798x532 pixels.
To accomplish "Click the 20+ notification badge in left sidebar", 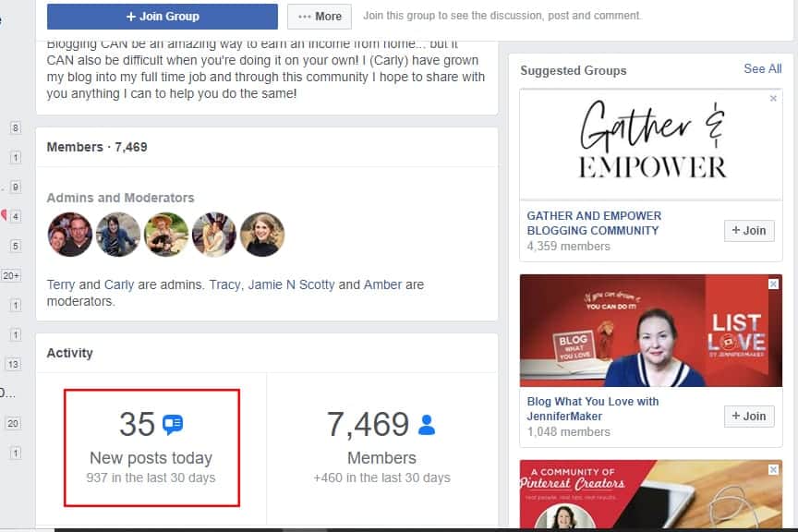I will (12, 276).
